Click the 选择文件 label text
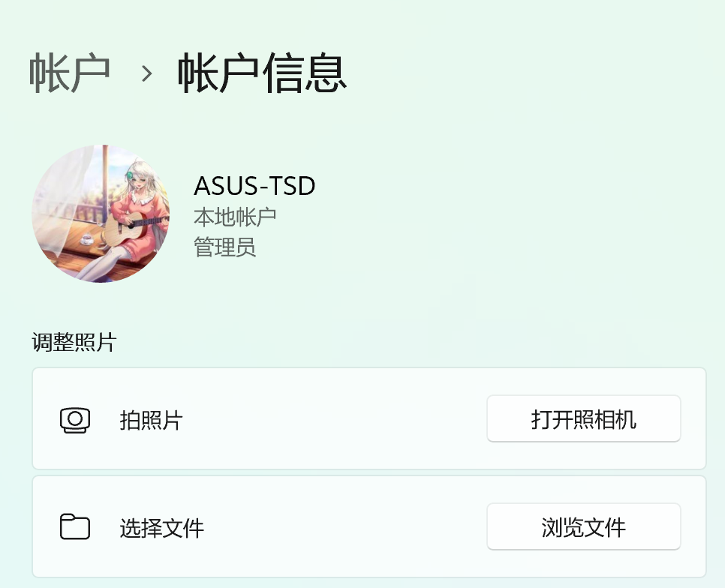Screen dimensions: 725x588 [161, 528]
